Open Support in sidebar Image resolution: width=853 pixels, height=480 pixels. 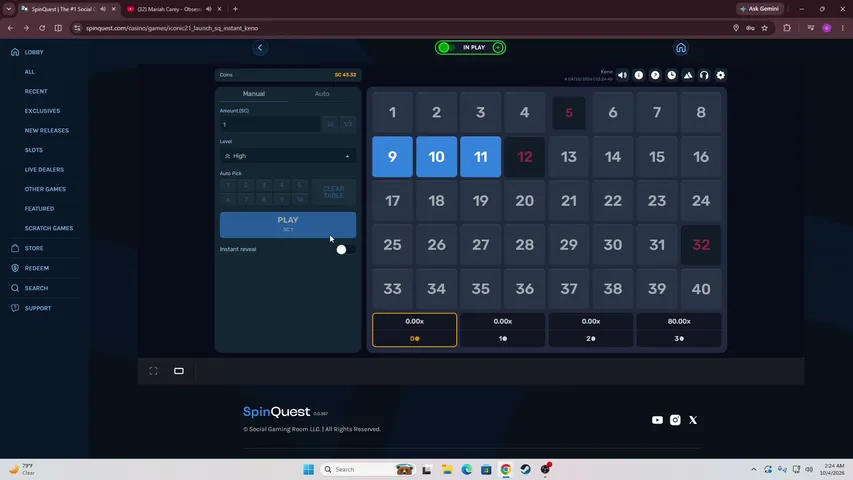[38, 308]
